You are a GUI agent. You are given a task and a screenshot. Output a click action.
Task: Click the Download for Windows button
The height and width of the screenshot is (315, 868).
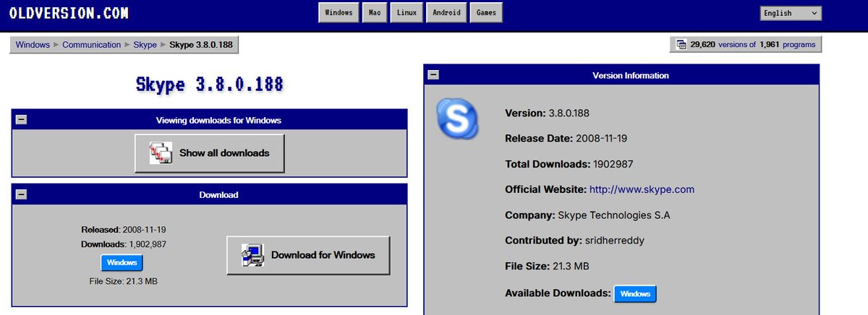[309, 255]
